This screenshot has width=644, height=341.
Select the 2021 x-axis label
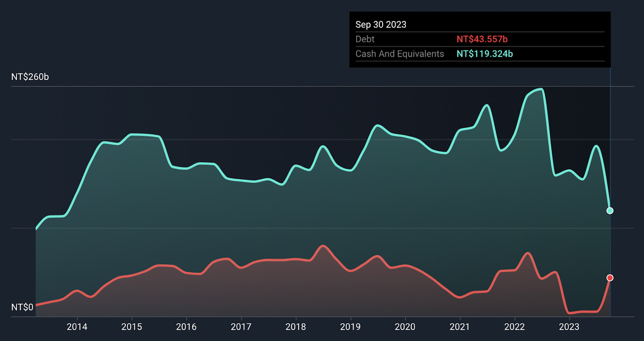click(460, 327)
